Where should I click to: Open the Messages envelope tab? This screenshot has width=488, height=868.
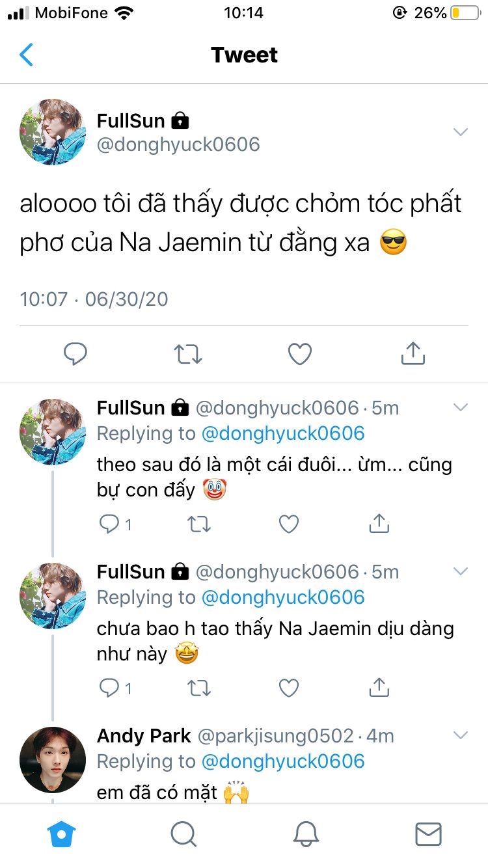[428, 834]
